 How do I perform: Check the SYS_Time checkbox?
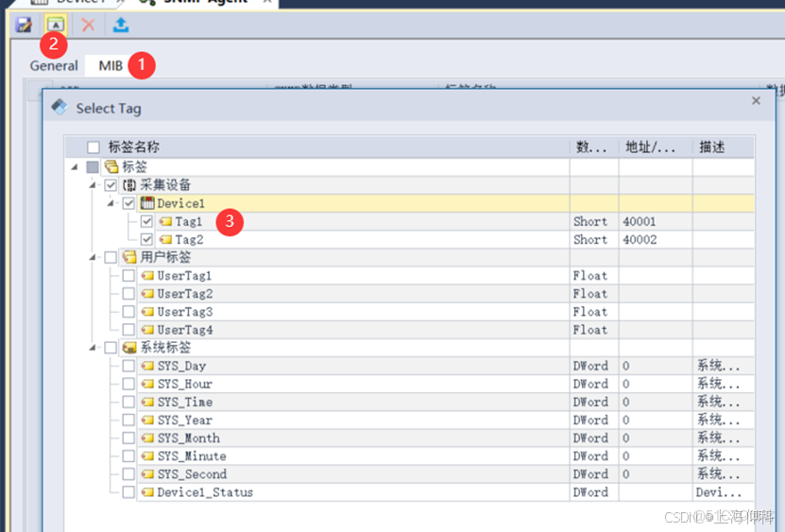128,402
